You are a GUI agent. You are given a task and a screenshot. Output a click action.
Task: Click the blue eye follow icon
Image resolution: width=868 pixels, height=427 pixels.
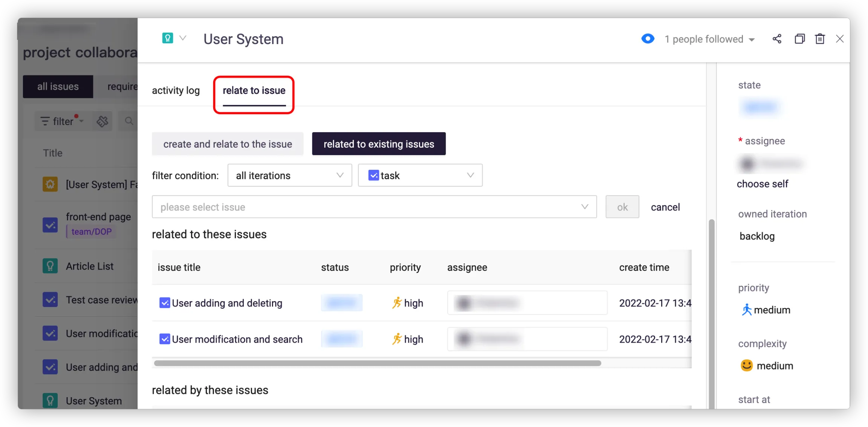648,39
